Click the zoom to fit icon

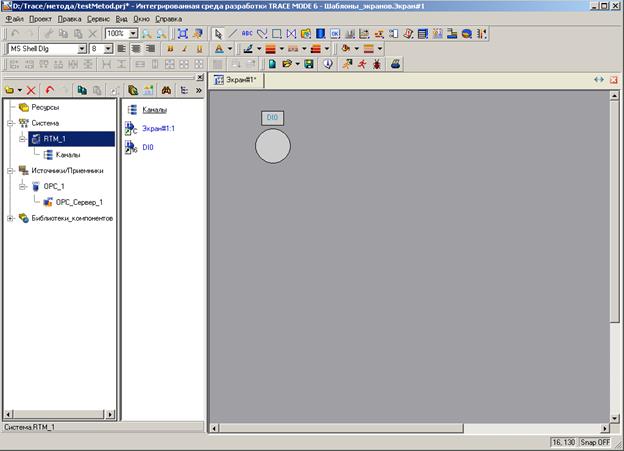click(181, 33)
